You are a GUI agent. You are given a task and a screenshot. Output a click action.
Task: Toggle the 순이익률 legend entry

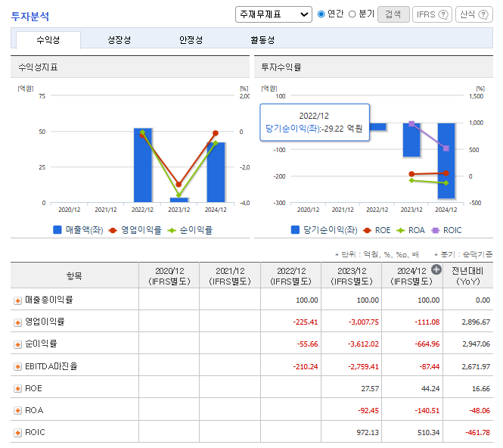[x=190, y=230]
